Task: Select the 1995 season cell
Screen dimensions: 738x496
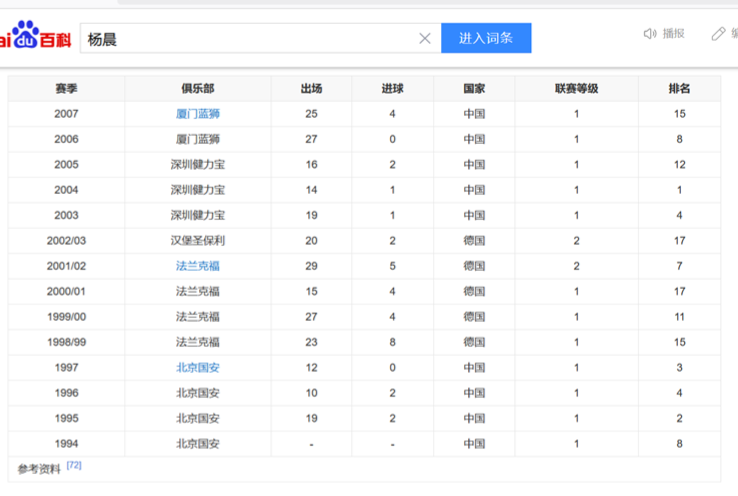Action: pos(66,419)
